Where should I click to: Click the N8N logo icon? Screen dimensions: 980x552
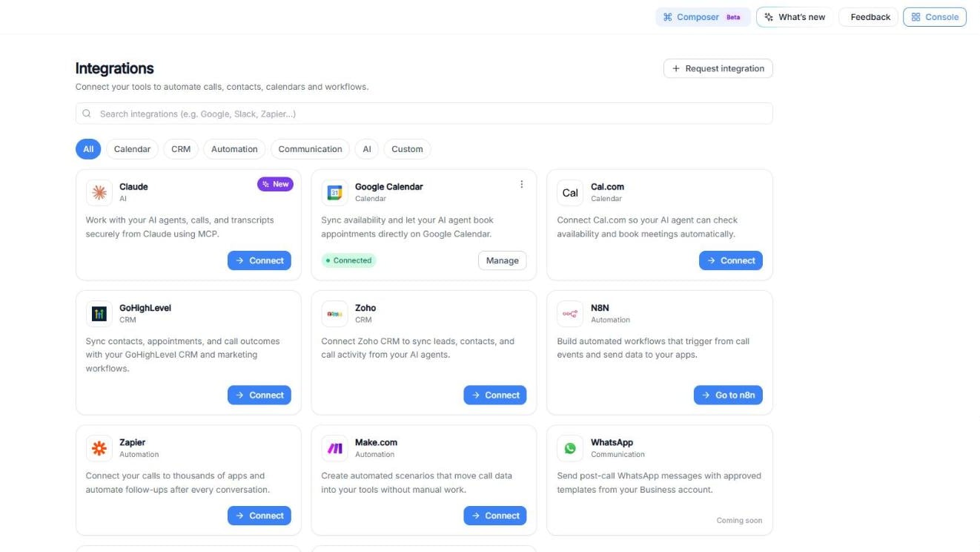pyautogui.click(x=570, y=314)
